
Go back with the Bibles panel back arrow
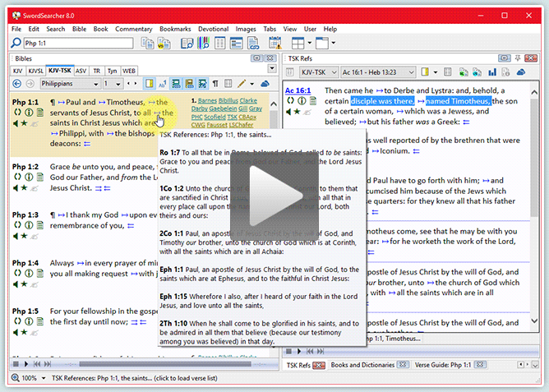pyautogui.click(x=16, y=84)
